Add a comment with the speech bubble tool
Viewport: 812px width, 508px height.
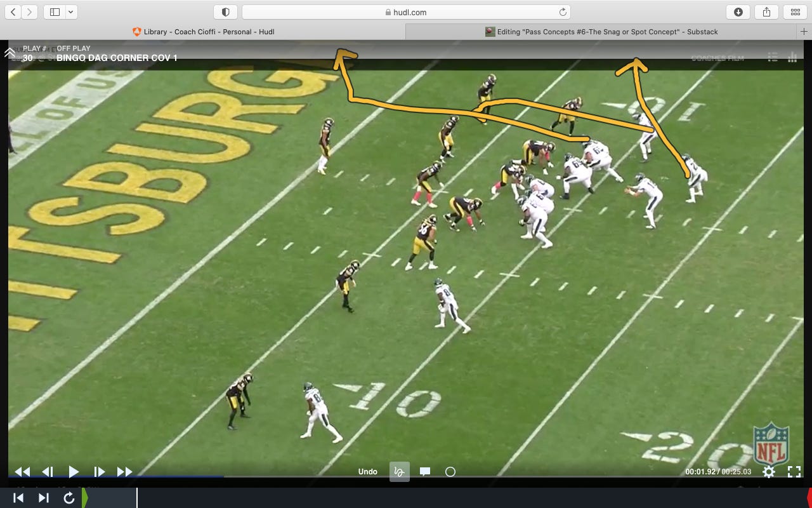(x=425, y=472)
